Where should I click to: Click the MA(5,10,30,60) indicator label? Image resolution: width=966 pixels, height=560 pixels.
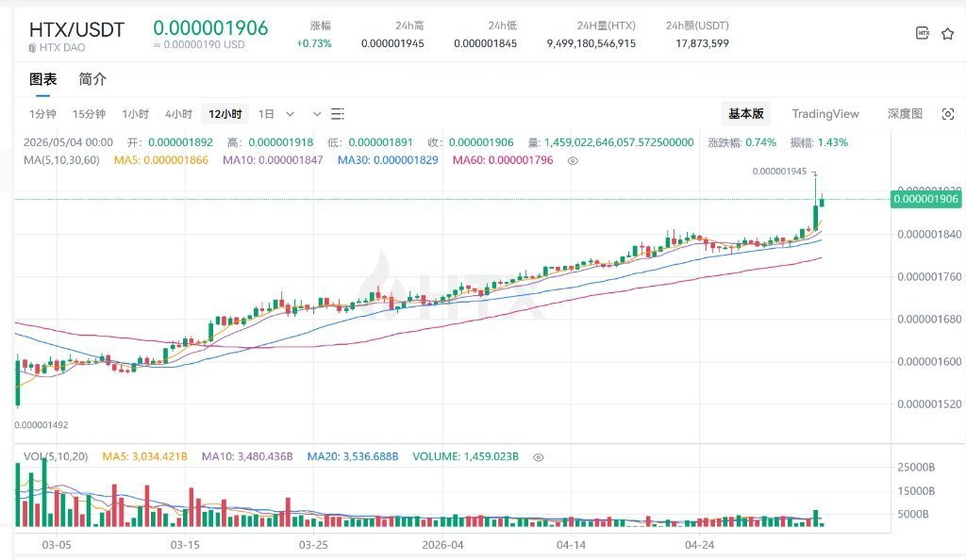(61, 160)
